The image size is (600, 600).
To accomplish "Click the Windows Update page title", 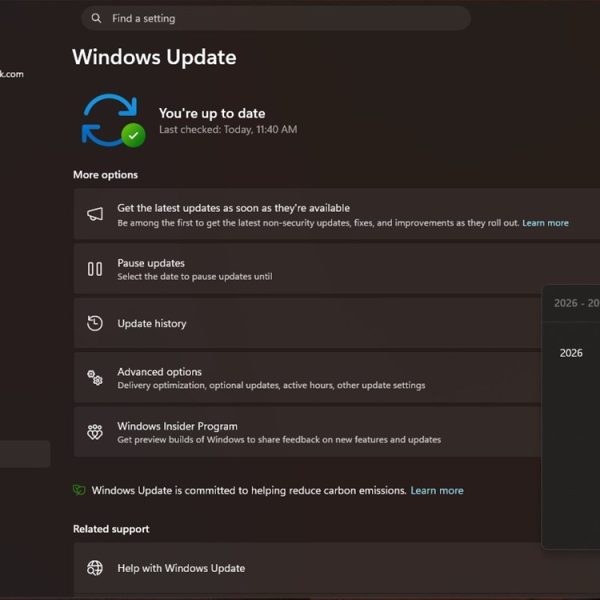I will coord(154,57).
